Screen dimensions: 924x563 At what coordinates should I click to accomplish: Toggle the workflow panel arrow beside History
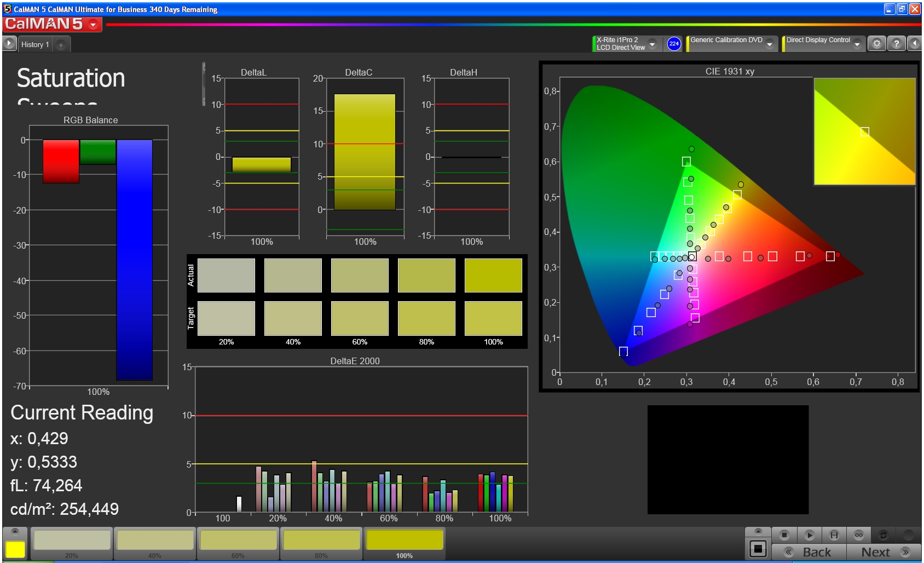(9, 44)
